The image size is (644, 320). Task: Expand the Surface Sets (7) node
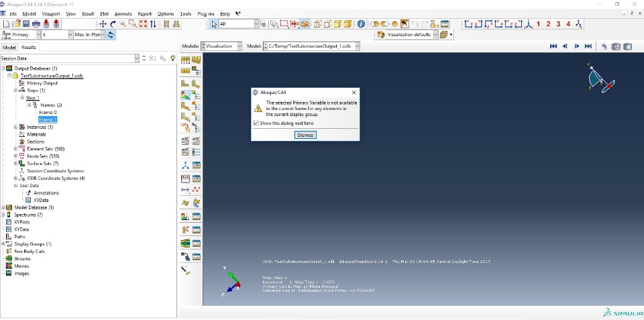16,164
